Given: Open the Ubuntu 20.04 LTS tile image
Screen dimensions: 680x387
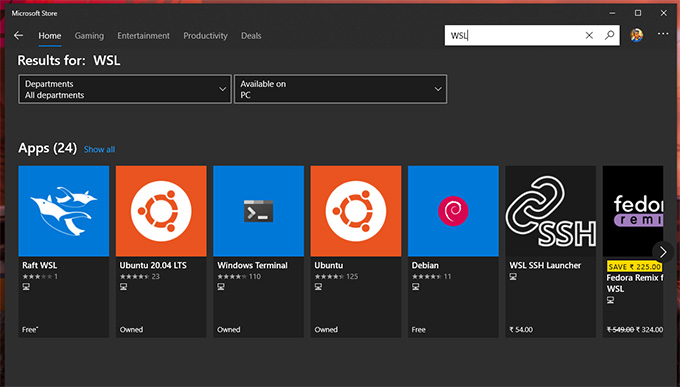Looking at the screenshot, I should click(x=161, y=211).
